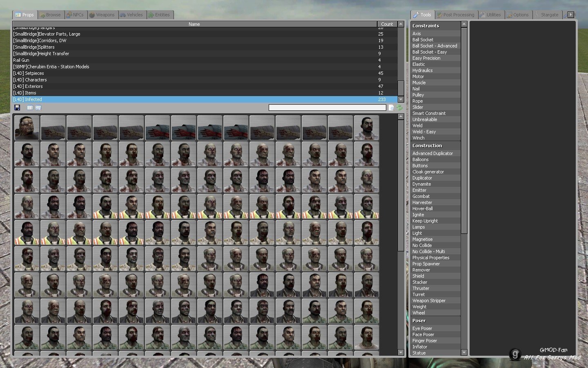The width and height of the screenshot is (588, 368).
Task: Save the current spawnlist with the floppy disk icon
Action: (x=17, y=108)
